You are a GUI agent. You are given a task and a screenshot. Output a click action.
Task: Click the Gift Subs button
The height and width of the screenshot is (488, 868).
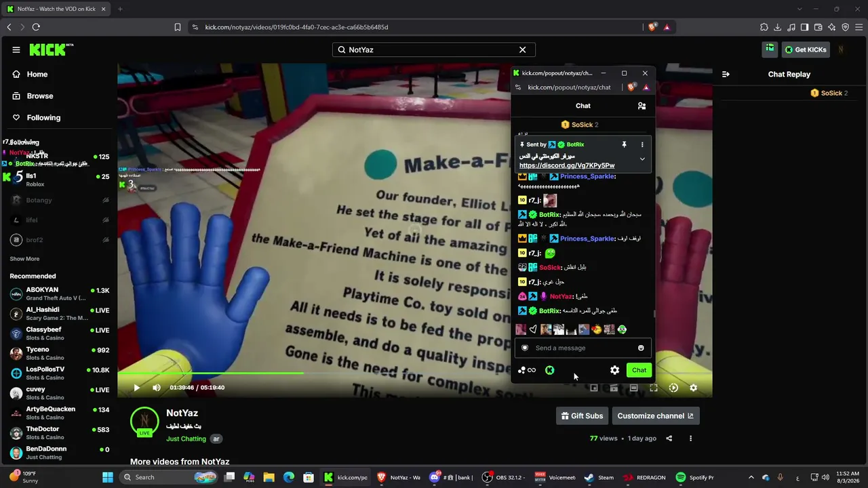(x=582, y=416)
